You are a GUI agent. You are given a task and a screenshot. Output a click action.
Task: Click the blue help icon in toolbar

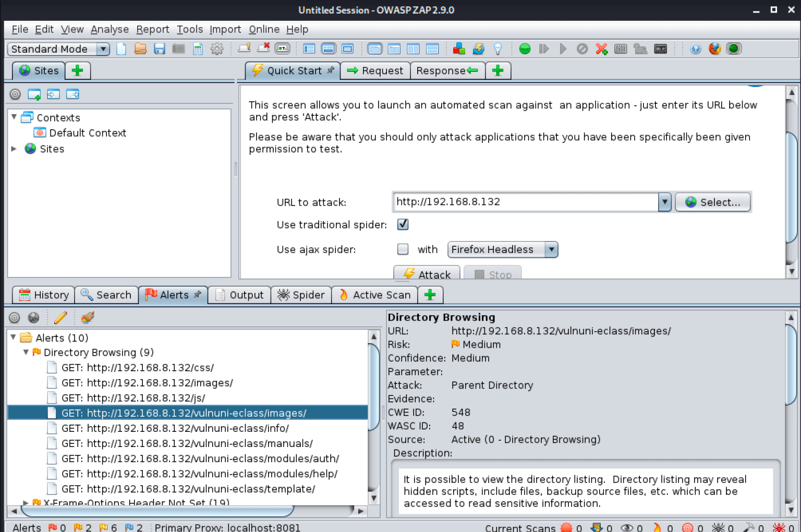click(696, 49)
